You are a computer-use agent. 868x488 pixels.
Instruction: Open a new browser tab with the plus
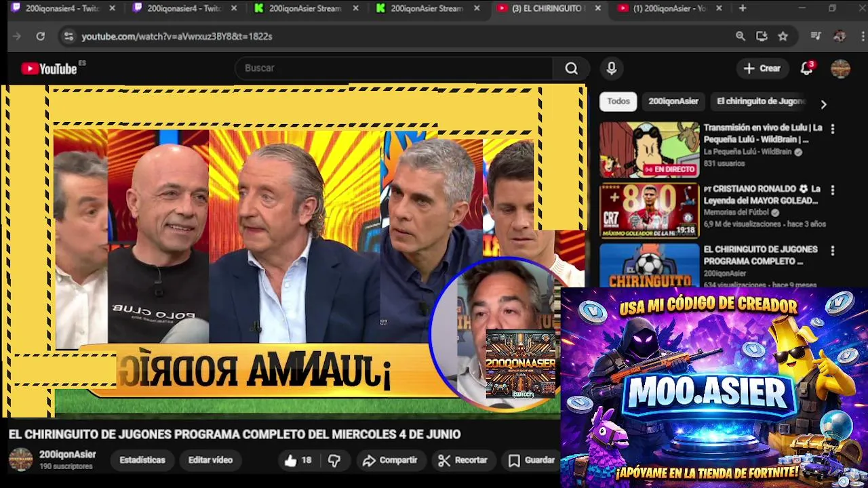pos(743,8)
